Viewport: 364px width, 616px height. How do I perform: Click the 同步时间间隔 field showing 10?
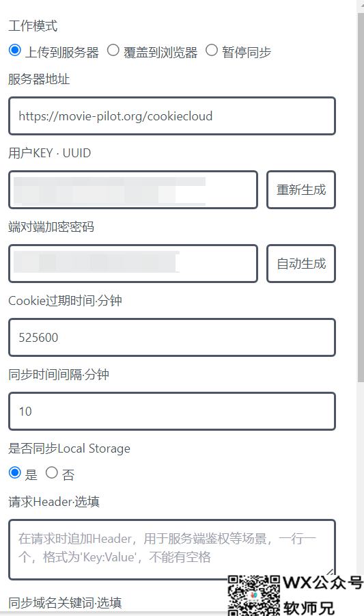tap(172, 412)
